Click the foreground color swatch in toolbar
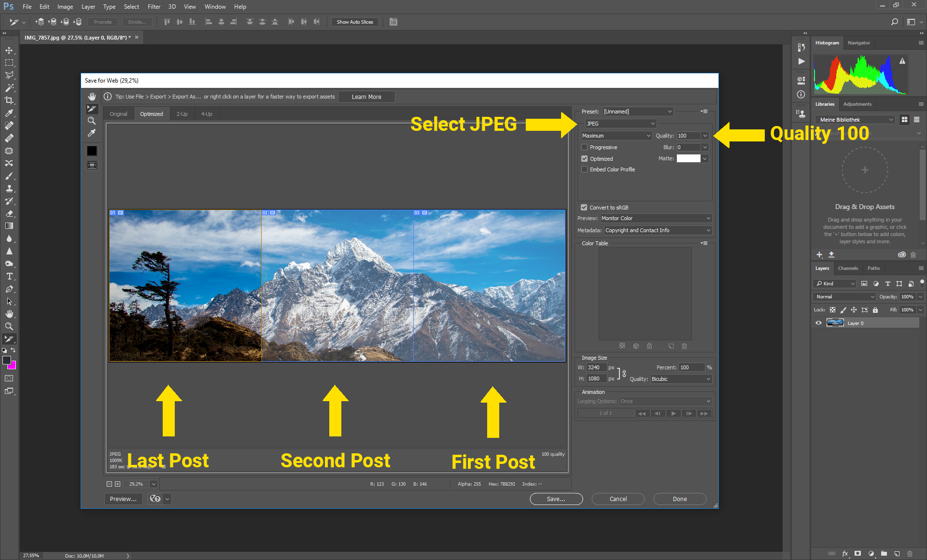Viewport: 927px width, 560px height. [7, 360]
